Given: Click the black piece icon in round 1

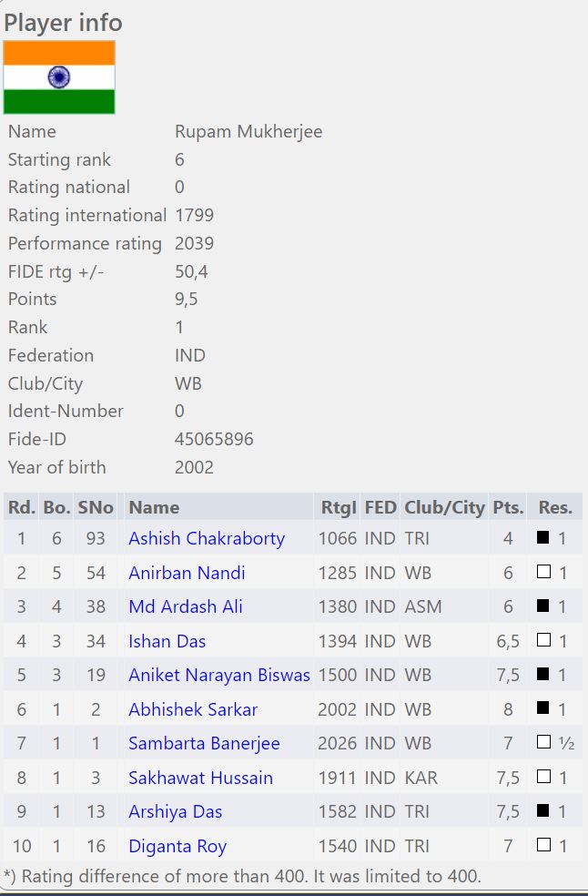Looking at the screenshot, I should coord(543,538).
